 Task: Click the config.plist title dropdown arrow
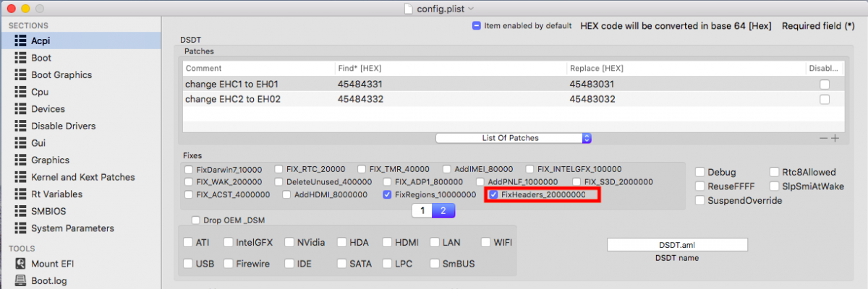pos(471,8)
